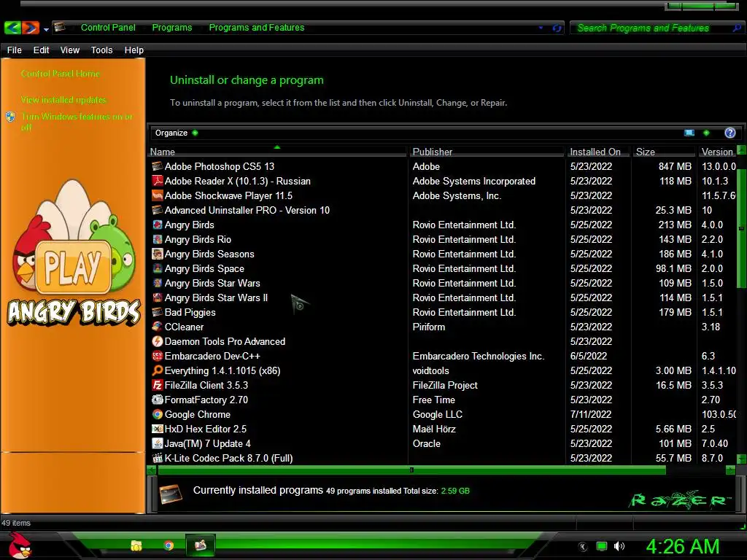The image size is (747, 560).
Task: Click the Angry Birds Rio icon
Action: [158, 239]
